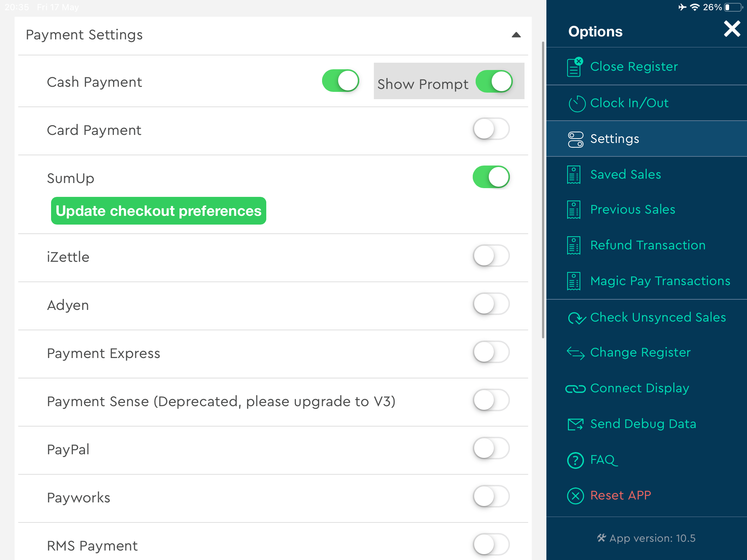This screenshot has height=560, width=747.
Task: Select Change Register
Action: (640, 352)
